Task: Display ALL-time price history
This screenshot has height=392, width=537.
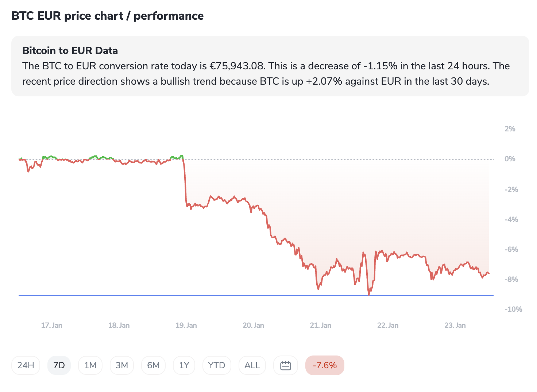Action: pos(252,365)
